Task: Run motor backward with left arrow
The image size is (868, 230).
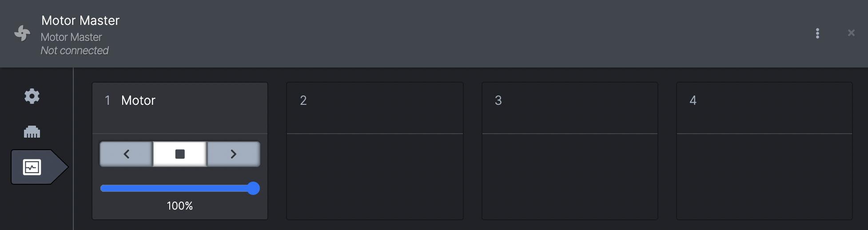Action: [126, 154]
